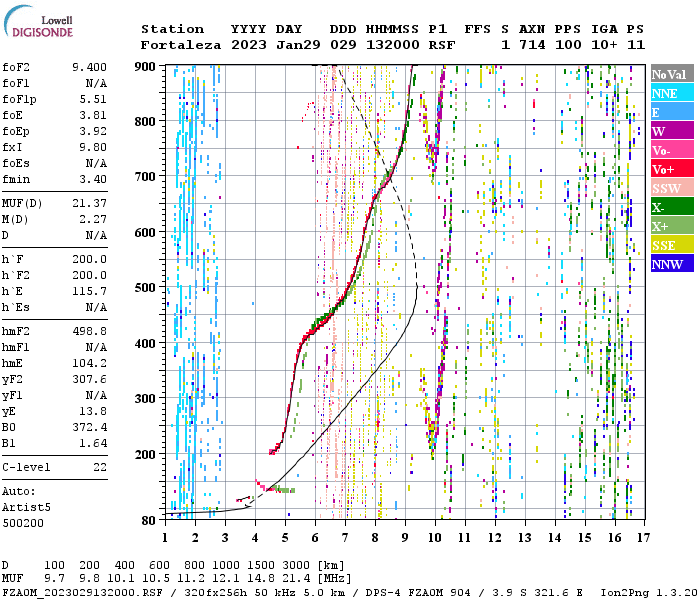
Task: Click the MUF value 9.7 in table
Action: click(54, 579)
